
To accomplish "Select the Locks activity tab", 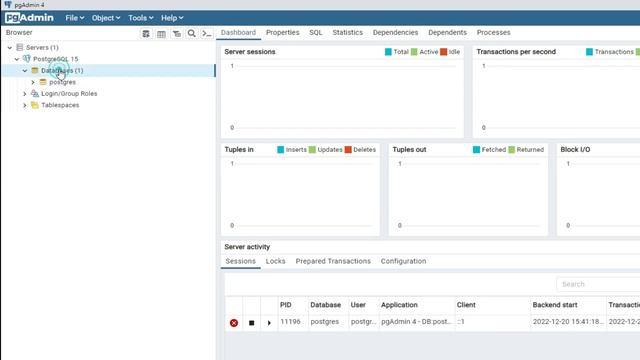I will (x=276, y=261).
